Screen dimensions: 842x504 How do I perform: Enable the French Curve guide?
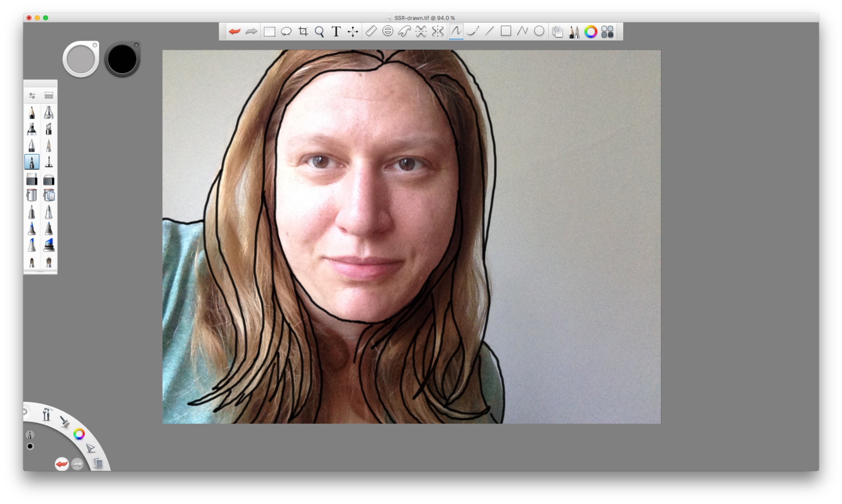404,31
